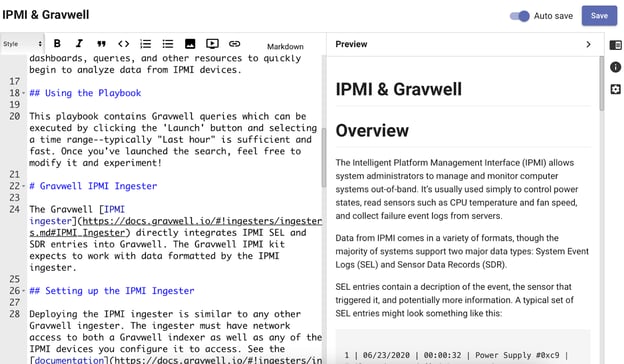Viewport: 624px width, 364px height.
Task: Insert a hyperlink
Action: pyautogui.click(x=234, y=43)
